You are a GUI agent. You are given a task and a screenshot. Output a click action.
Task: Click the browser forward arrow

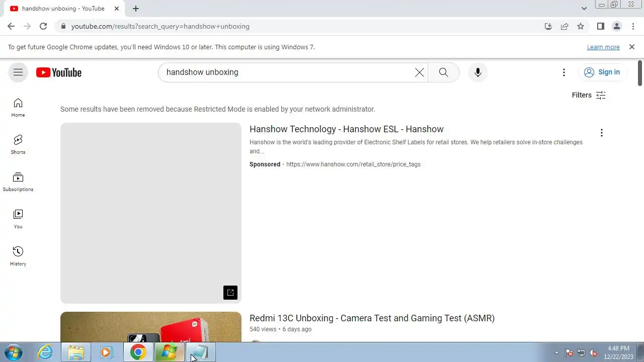27,26
